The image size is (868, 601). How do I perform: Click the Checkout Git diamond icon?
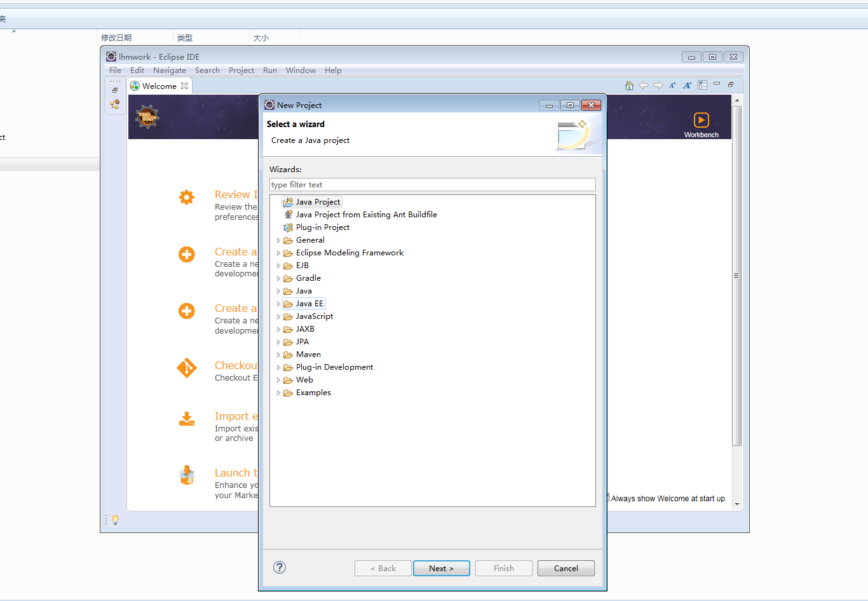[x=187, y=368]
